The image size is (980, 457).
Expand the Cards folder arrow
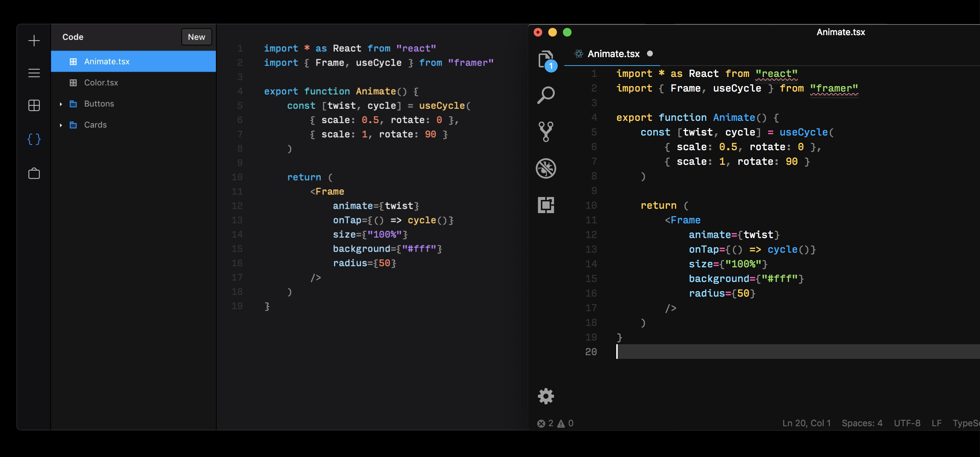point(61,125)
